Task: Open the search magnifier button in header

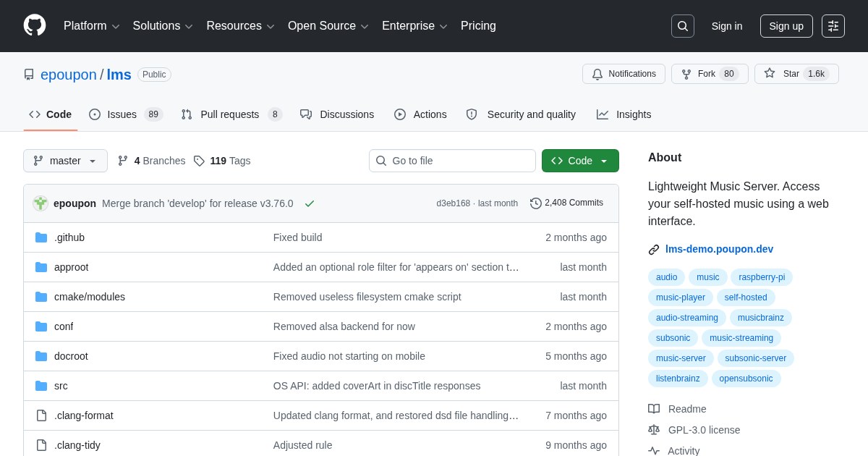Action: tap(683, 26)
